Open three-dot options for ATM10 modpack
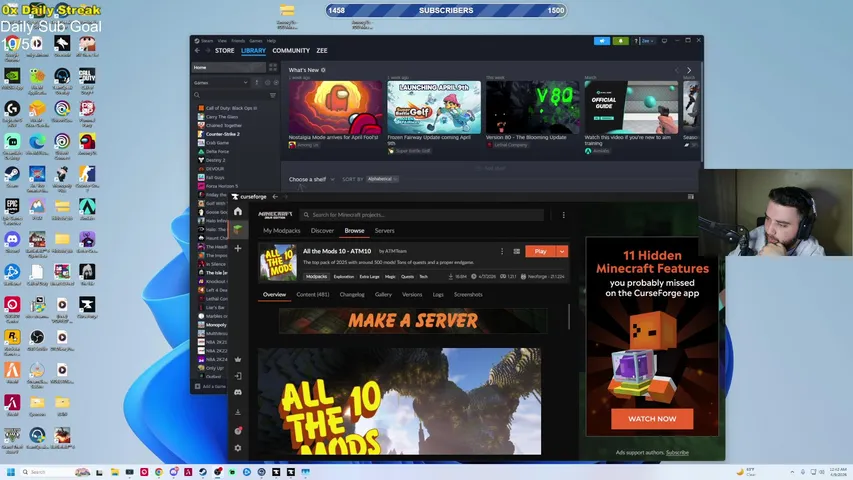Image resolution: width=853 pixels, height=480 pixels. [x=502, y=251]
